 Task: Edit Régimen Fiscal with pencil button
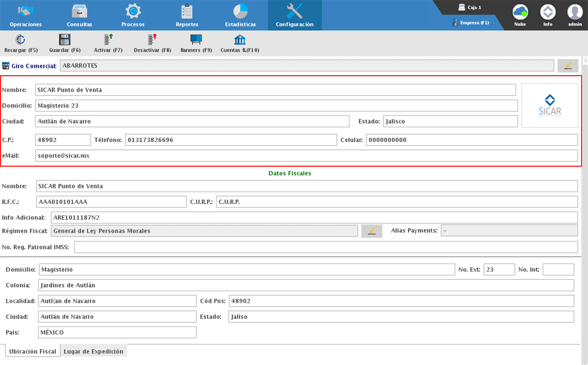tap(372, 231)
